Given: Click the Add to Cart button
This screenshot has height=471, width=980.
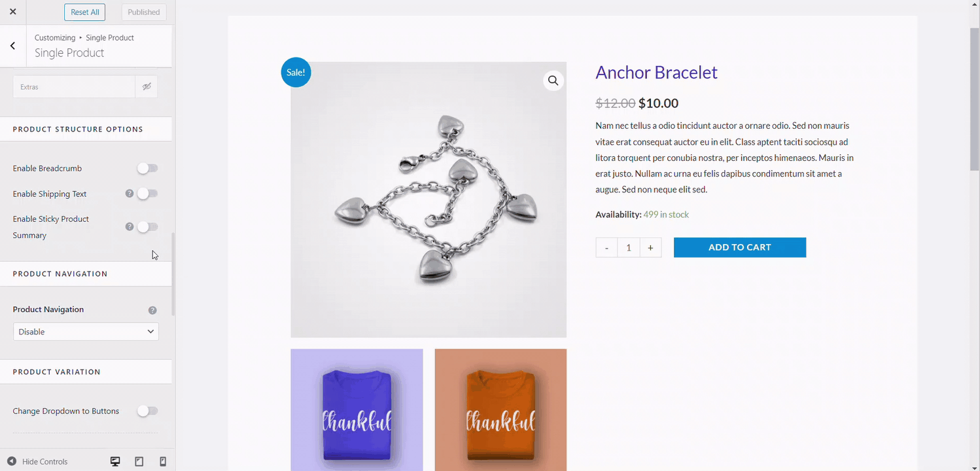Looking at the screenshot, I should pos(740,247).
